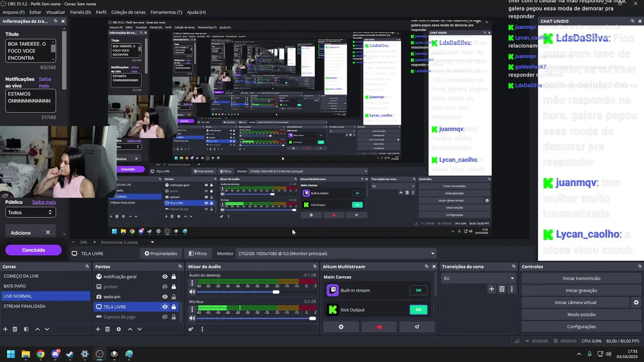Hide the webcam source
This screenshot has width=644, height=362.
pos(165,297)
